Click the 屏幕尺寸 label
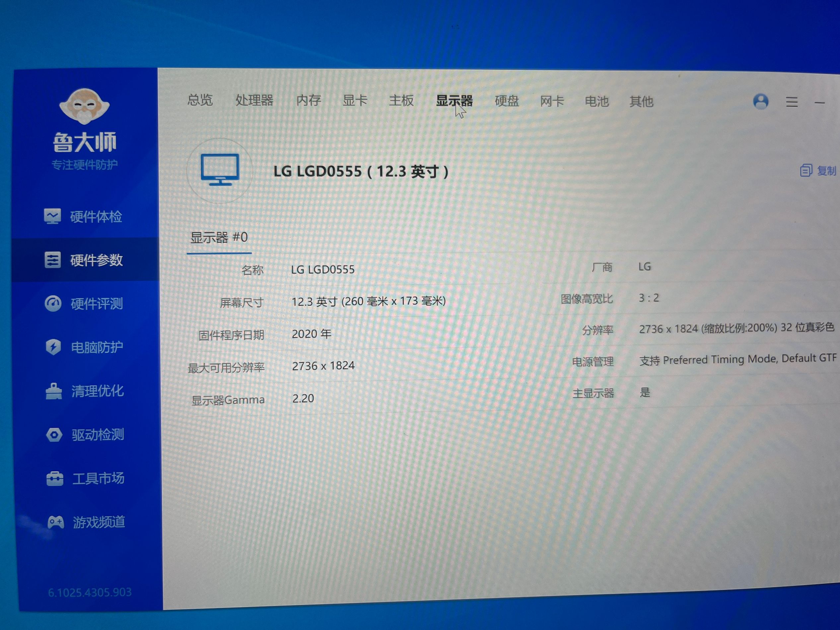This screenshot has width=840, height=630. (242, 302)
